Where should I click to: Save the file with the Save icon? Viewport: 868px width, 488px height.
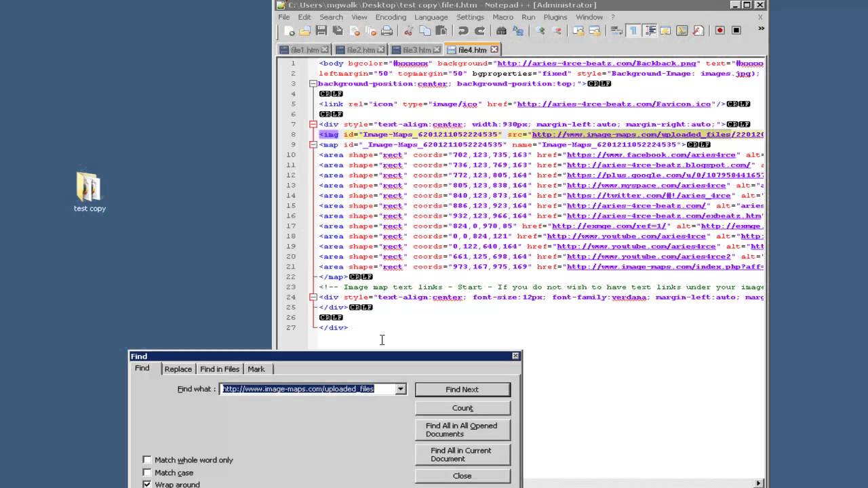(321, 30)
